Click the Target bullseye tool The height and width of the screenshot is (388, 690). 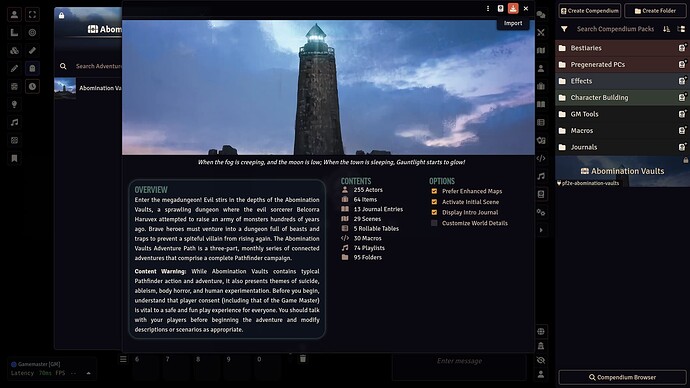click(x=32, y=33)
